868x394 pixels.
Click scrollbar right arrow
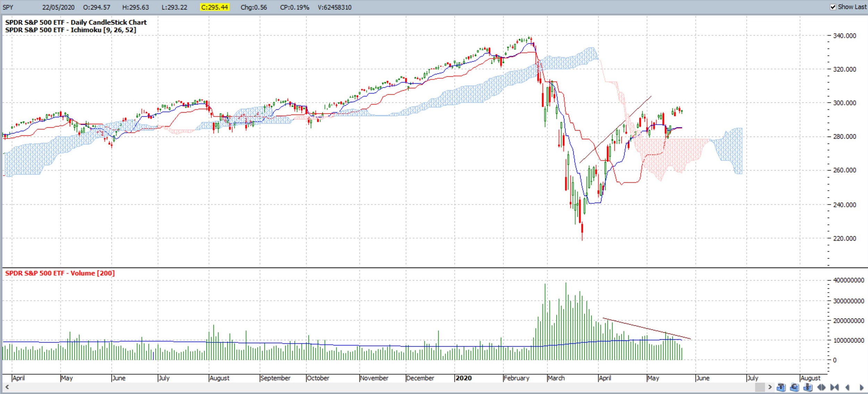coord(770,387)
